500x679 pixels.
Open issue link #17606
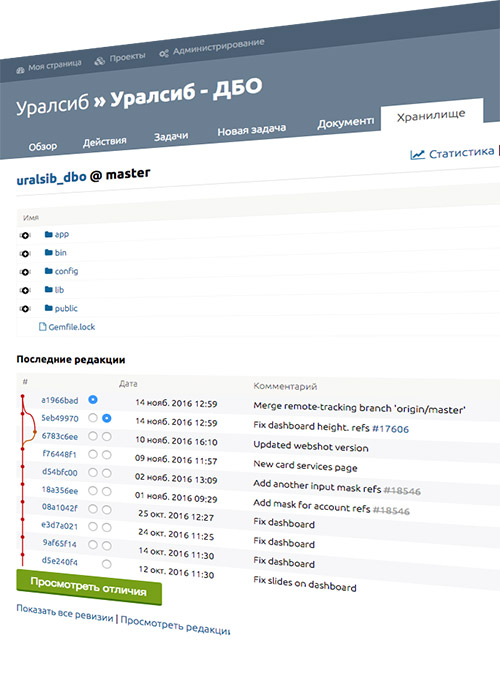pos(390,429)
